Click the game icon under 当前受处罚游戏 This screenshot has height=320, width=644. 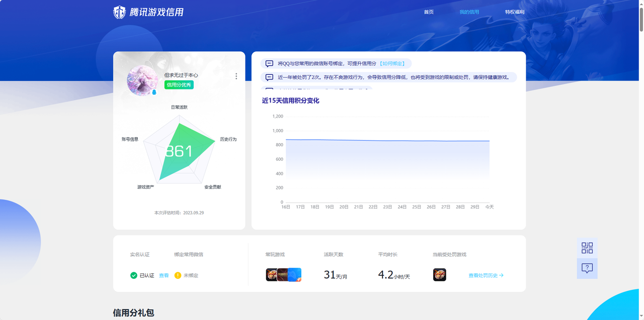click(x=440, y=275)
